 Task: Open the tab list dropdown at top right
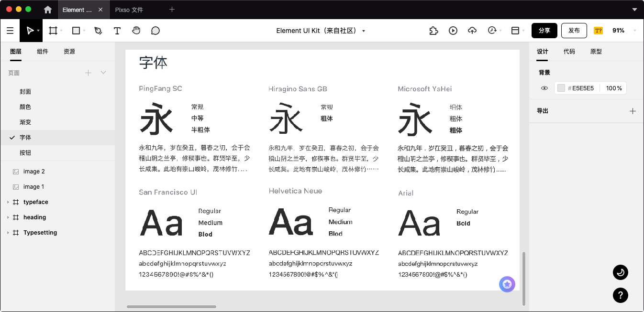[634, 10]
